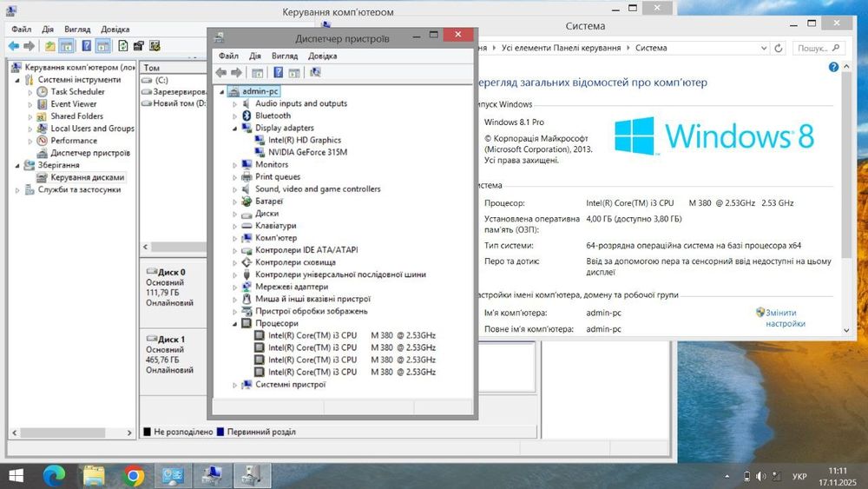Click the forward arrow in Device Manager toolbar
Image resolution: width=868 pixels, height=489 pixels.
point(236,73)
